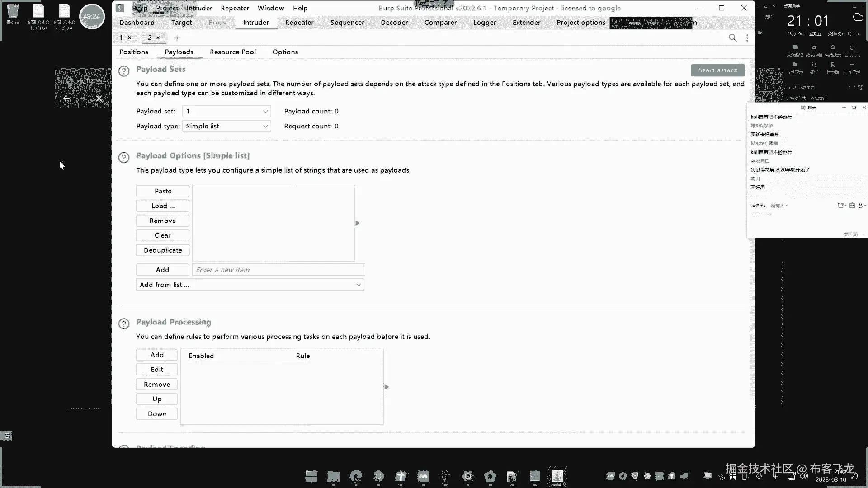The height and width of the screenshot is (488, 868).
Task: Open the Intruder menu in the menu bar
Action: click(199, 8)
